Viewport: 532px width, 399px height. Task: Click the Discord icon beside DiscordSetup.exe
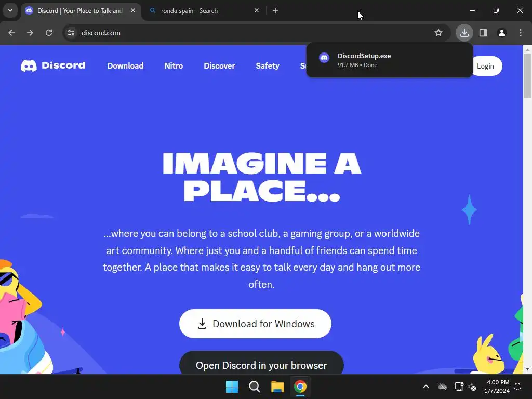pos(324,58)
